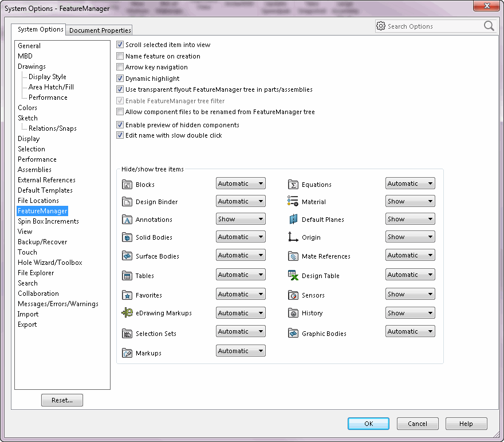The height and width of the screenshot is (442, 504).
Task: Select Spin Box Increments category
Action: (48, 221)
